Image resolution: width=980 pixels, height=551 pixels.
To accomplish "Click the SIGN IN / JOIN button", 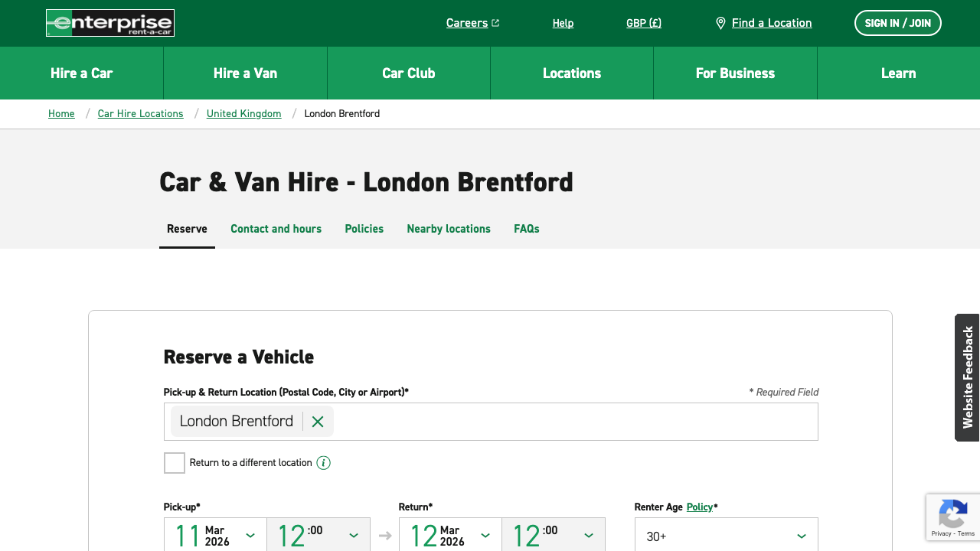I will tap(898, 23).
